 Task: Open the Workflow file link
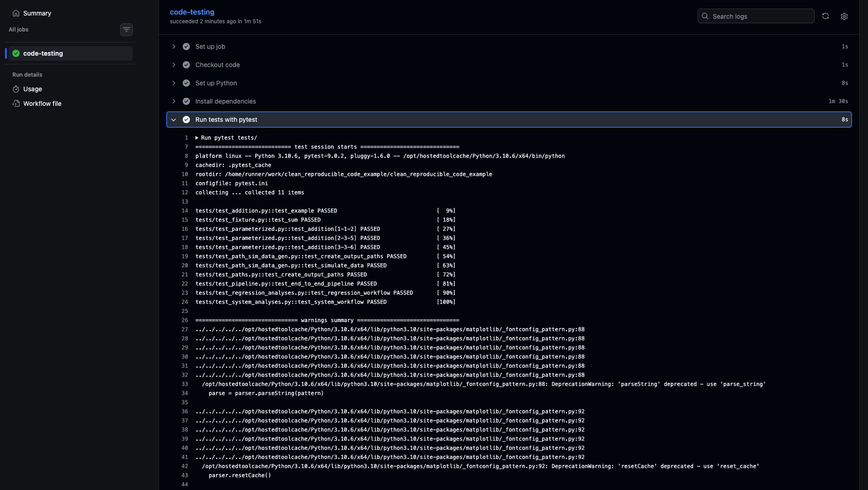tap(42, 104)
